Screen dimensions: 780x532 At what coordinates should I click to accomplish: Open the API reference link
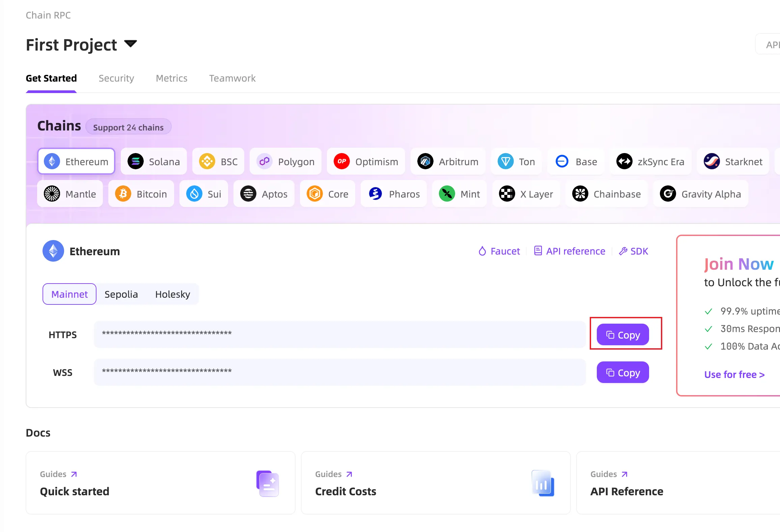(x=569, y=251)
